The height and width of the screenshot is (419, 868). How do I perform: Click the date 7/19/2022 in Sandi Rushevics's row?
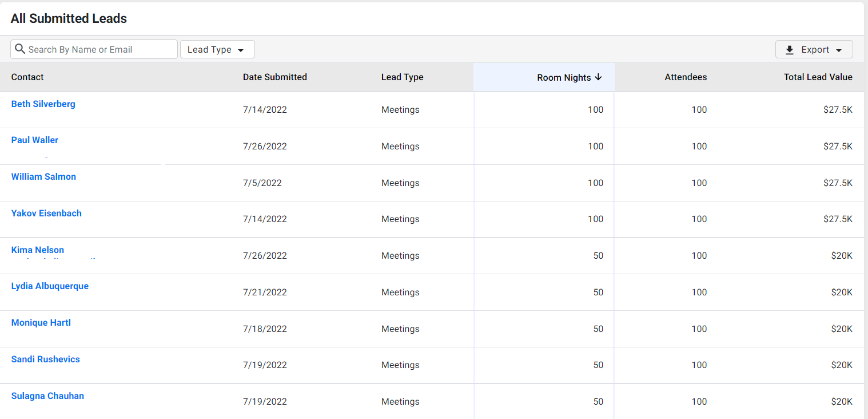(x=265, y=365)
